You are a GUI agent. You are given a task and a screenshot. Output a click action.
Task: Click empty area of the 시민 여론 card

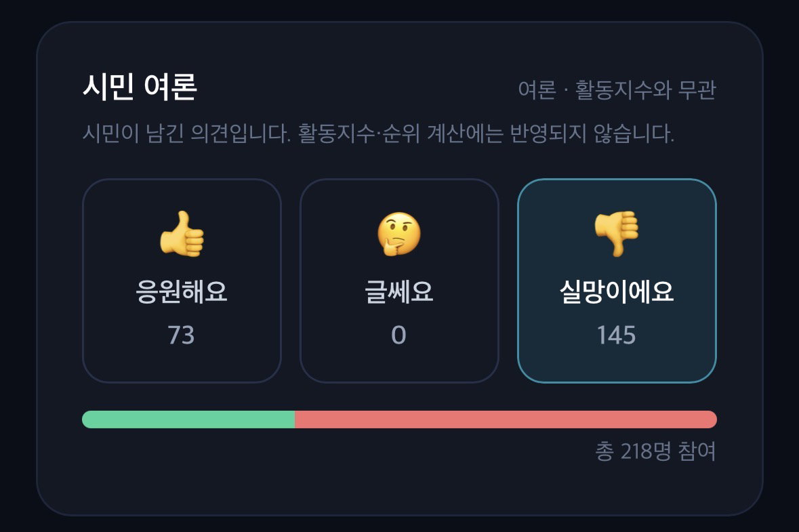point(356,479)
